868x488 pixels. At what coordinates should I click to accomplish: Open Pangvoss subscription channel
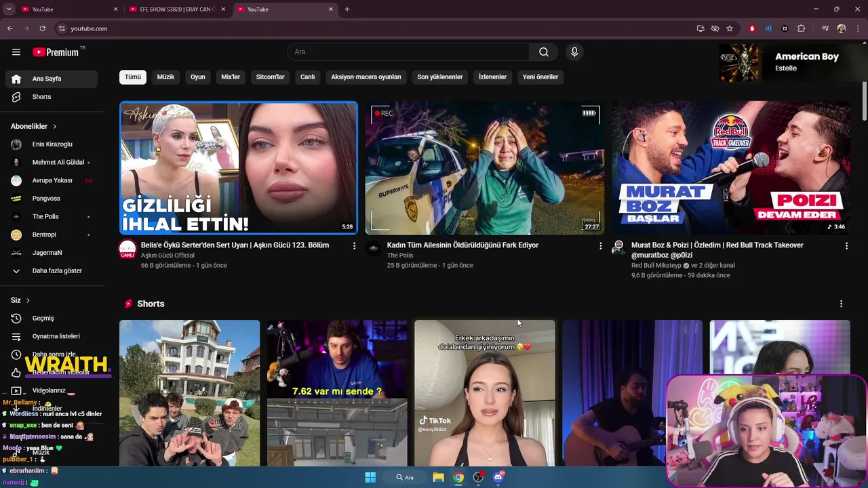[52, 199]
